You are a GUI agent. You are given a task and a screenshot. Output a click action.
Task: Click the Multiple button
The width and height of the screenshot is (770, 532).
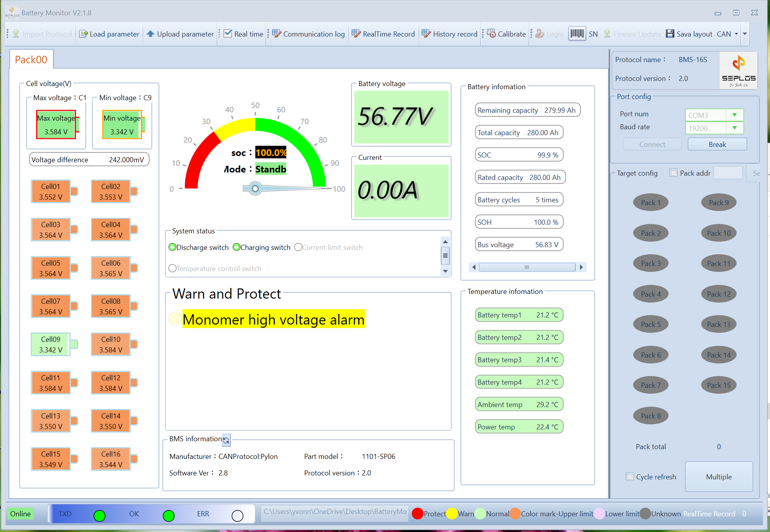[719, 477]
